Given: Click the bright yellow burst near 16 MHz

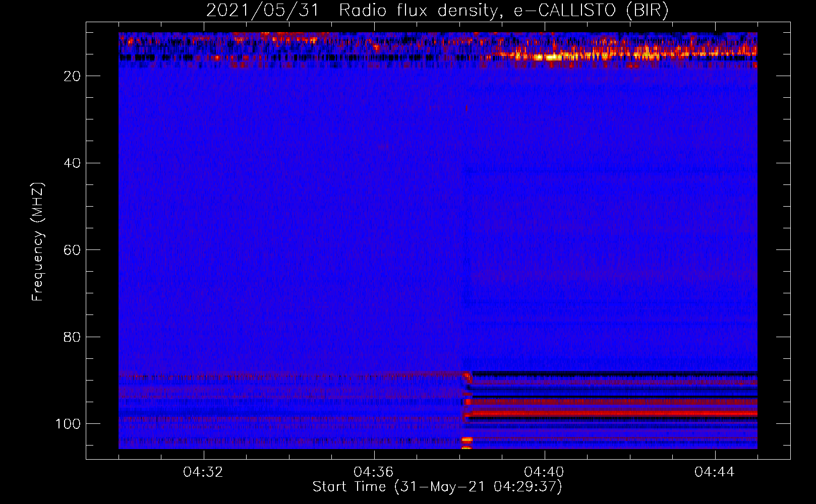Looking at the screenshot, I should point(547,57).
